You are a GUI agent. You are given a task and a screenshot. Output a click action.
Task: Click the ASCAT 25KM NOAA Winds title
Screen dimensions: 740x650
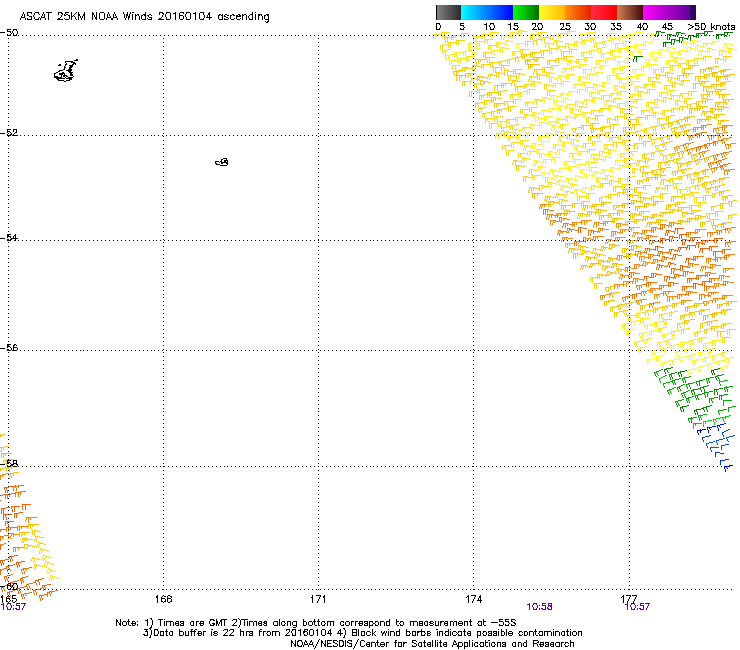pyautogui.click(x=144, y=17)
